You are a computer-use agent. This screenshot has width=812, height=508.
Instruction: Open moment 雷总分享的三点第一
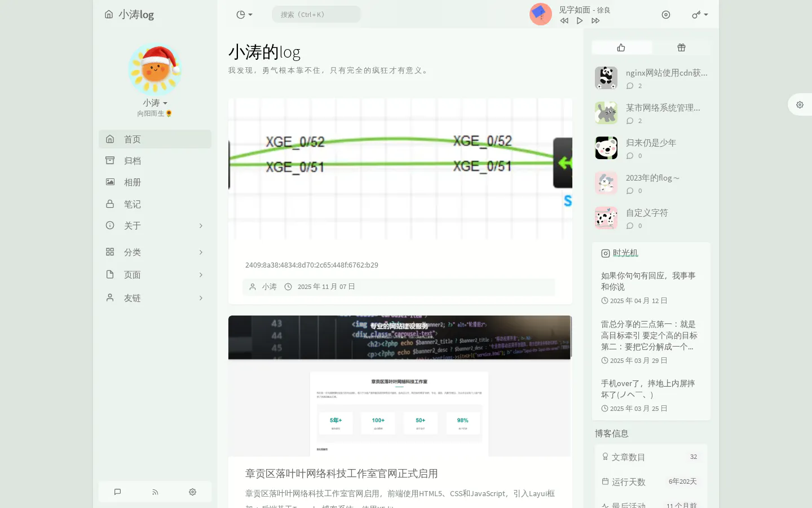point(649,335)
